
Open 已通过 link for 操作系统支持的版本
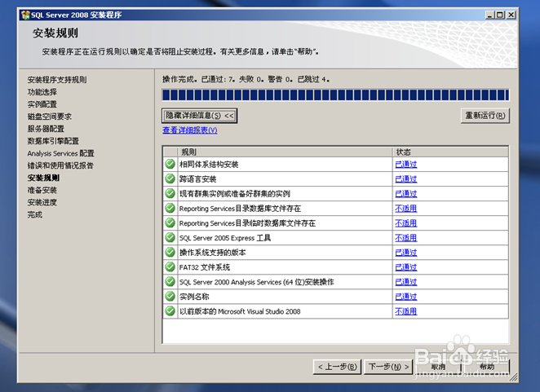406,253
